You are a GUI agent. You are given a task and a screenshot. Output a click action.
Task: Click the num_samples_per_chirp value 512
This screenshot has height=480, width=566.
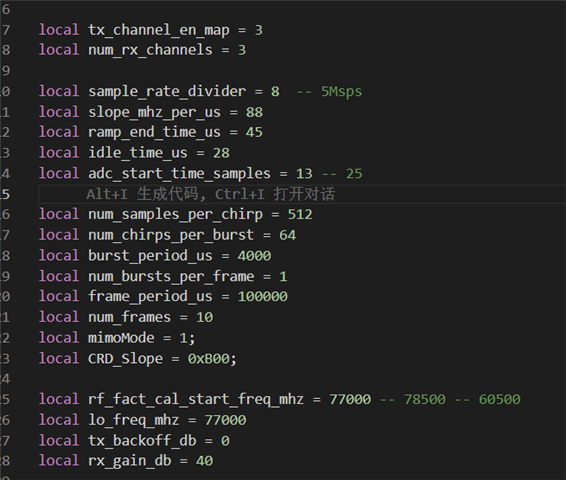click(x=300, y=214)
